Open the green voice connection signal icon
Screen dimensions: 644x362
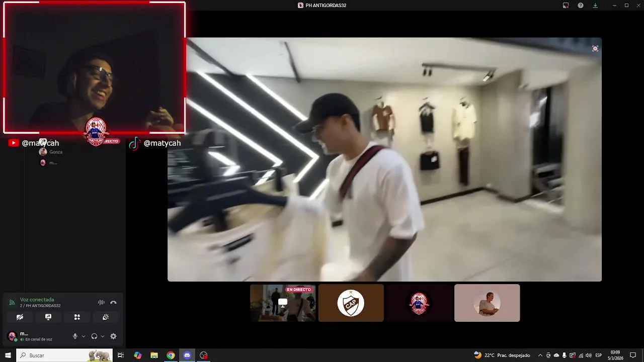[12, 303]
